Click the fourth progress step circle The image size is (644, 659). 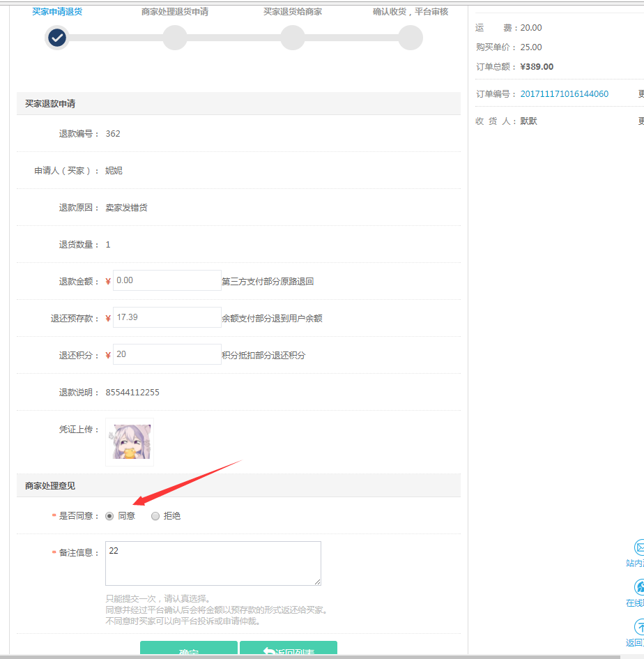[411, 38]
